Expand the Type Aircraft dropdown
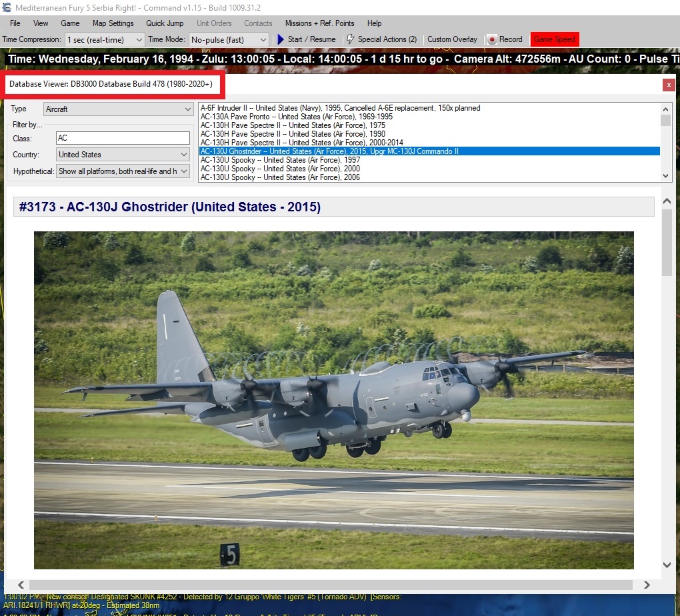The width and height of the screenshot is (680, 616). tap(188, 109)
